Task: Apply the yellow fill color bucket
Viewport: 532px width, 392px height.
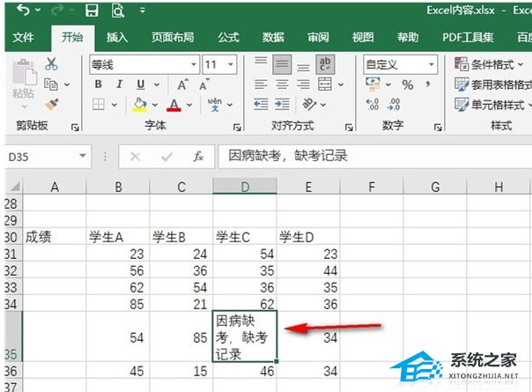Action: [x=139, y=105]
